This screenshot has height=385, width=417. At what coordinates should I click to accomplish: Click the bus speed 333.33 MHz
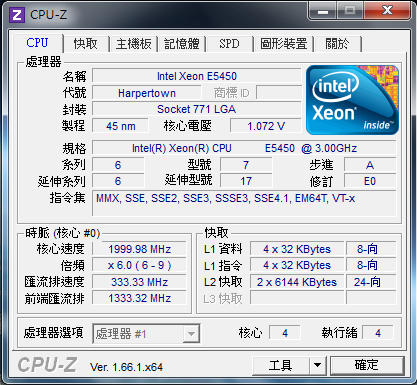(x=139, y=282)
